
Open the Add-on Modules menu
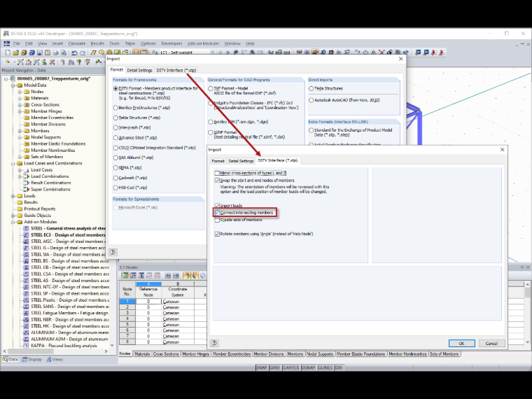coord(203,43)
